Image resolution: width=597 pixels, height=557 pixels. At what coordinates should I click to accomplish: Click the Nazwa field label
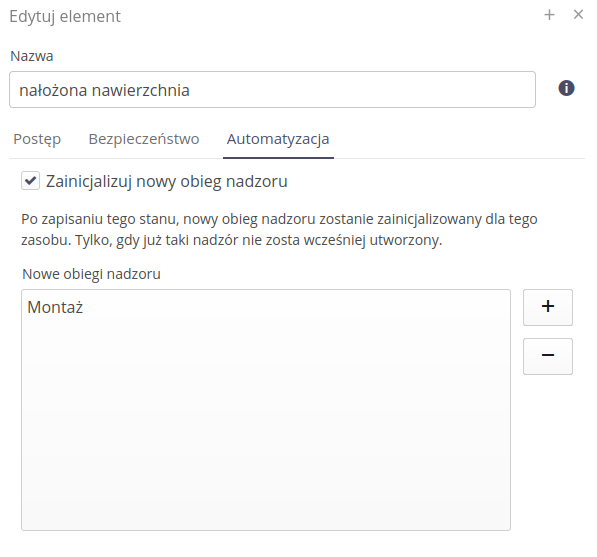(32, 56)
